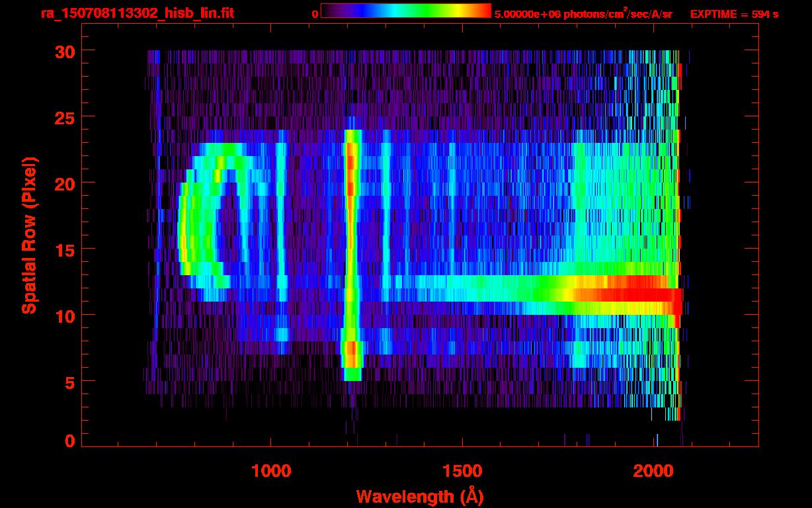Click the 0 spatial row tick label
The image size is (812, 508).
(69, 441)
